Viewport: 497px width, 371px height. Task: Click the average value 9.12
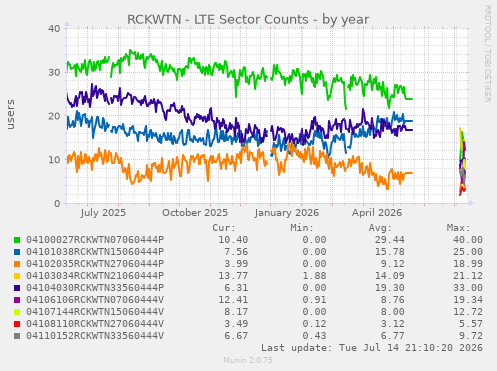click(393, 264)
